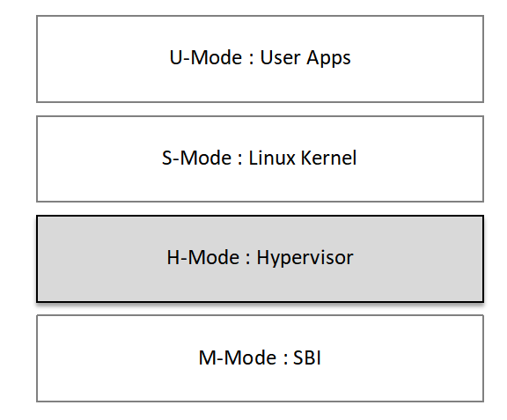Click the 'SBI' text
The height and width of the screenshot is (420, 507).
click(307, 357)
